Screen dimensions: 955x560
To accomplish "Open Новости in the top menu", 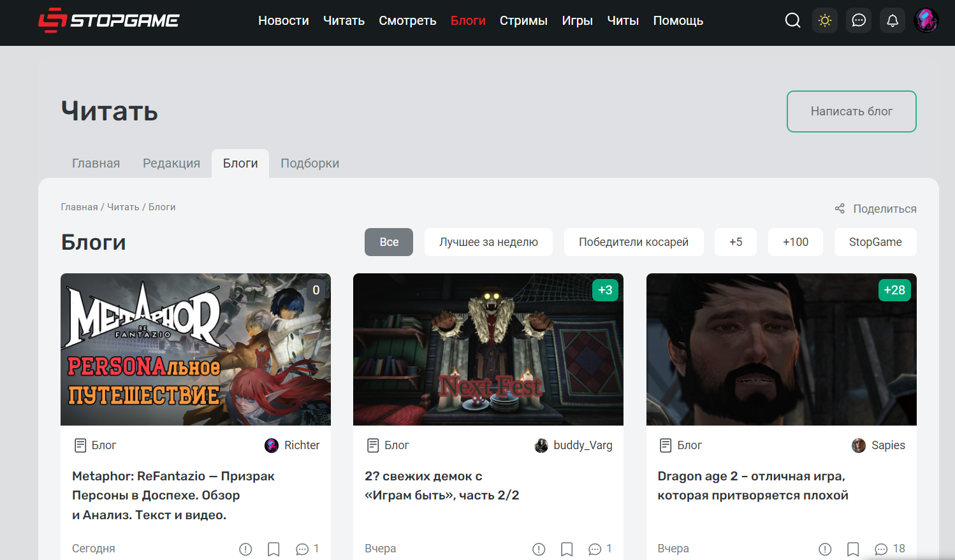I will click(x=284, y=20).
